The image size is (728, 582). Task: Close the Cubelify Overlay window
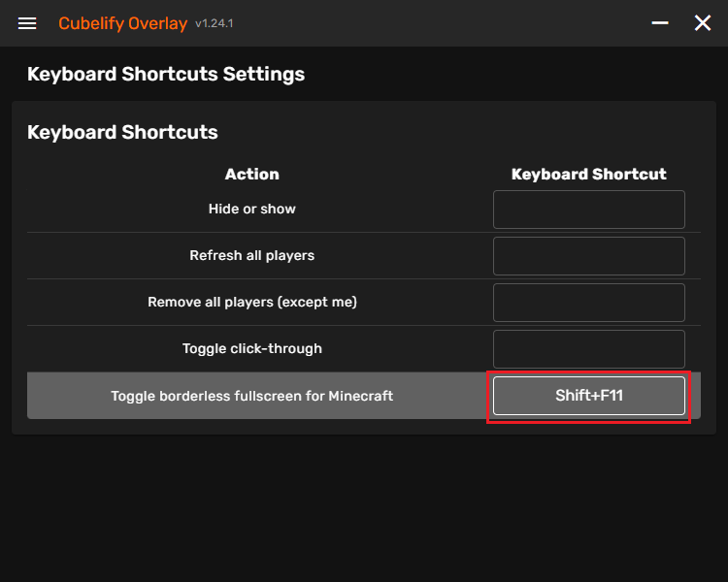pyautogui.click(x=703, y=23)
